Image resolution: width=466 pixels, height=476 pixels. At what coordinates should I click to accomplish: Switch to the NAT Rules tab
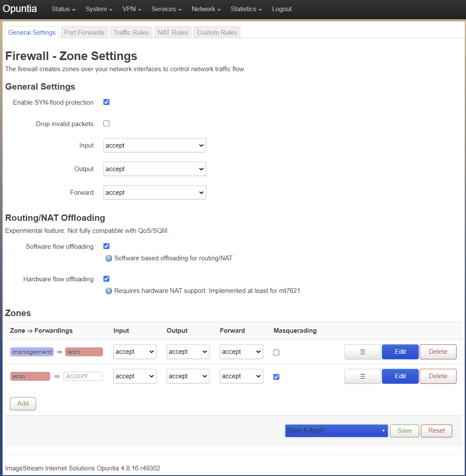[x=172, y=33]
